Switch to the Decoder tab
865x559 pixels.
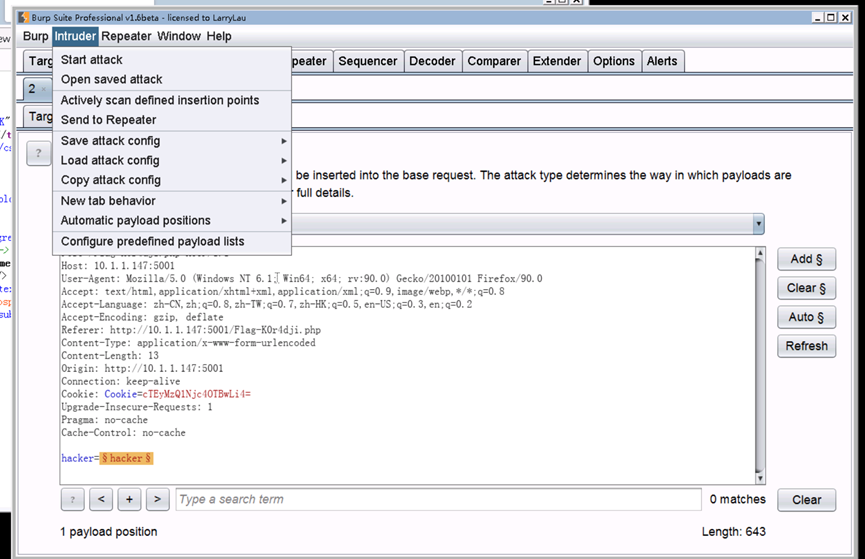point(432,61)
